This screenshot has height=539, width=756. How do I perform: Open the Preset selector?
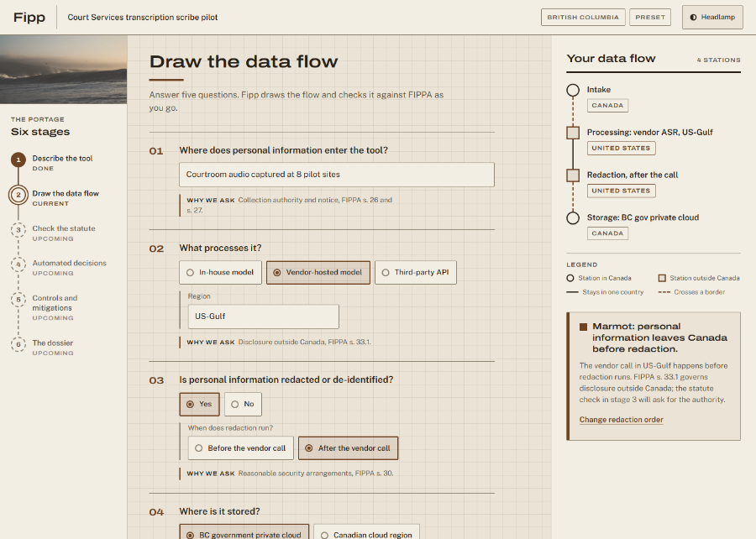coord(650,18)
